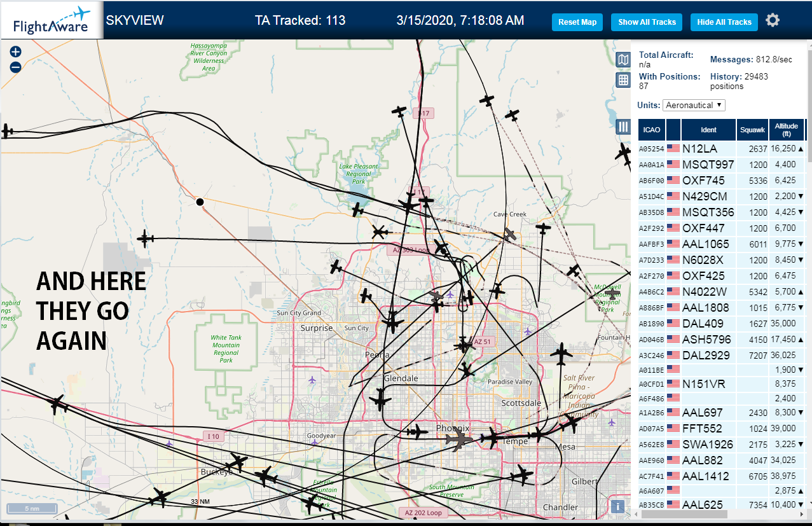Select the grey aircraft icon below Cave Creek
The image size is (812, 526).
coord(509,234)
